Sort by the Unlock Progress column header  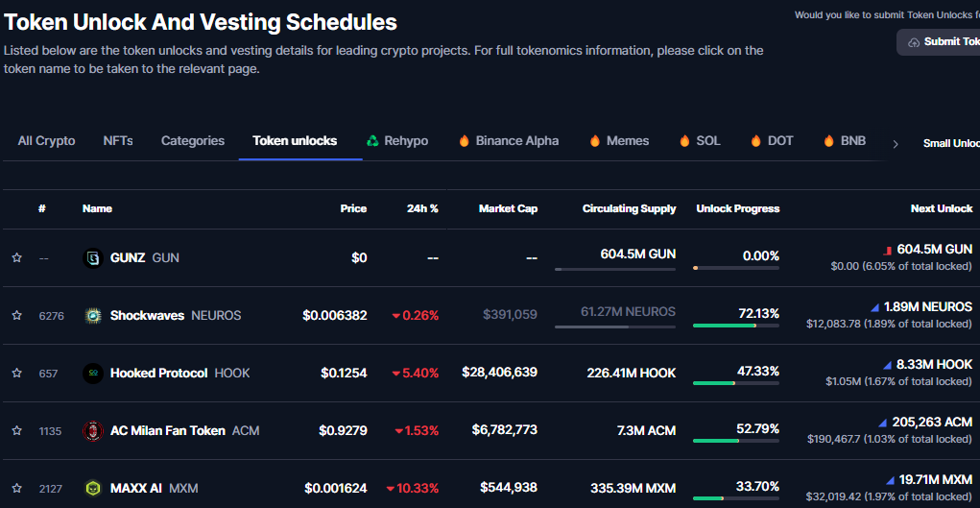[738, 209]
